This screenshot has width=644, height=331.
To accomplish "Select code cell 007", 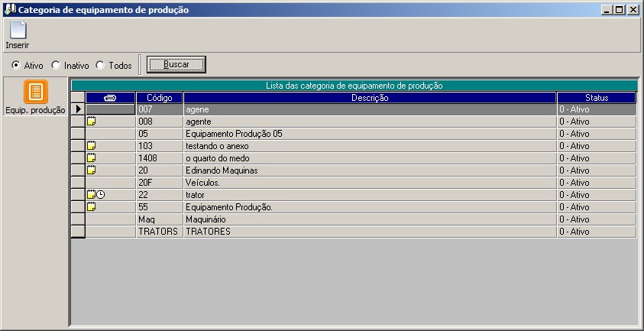I will [x=160, y=109].
